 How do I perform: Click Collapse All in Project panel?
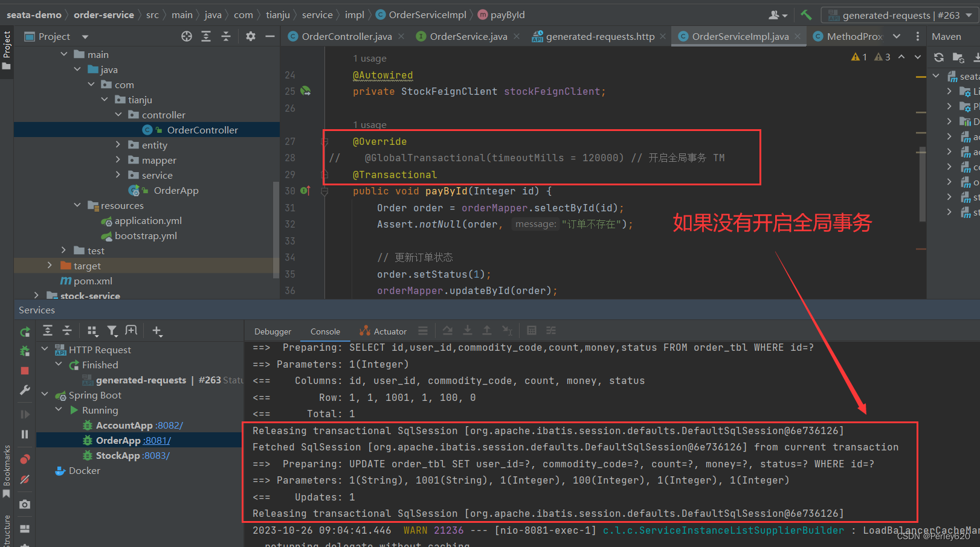[x=226, y=36]
